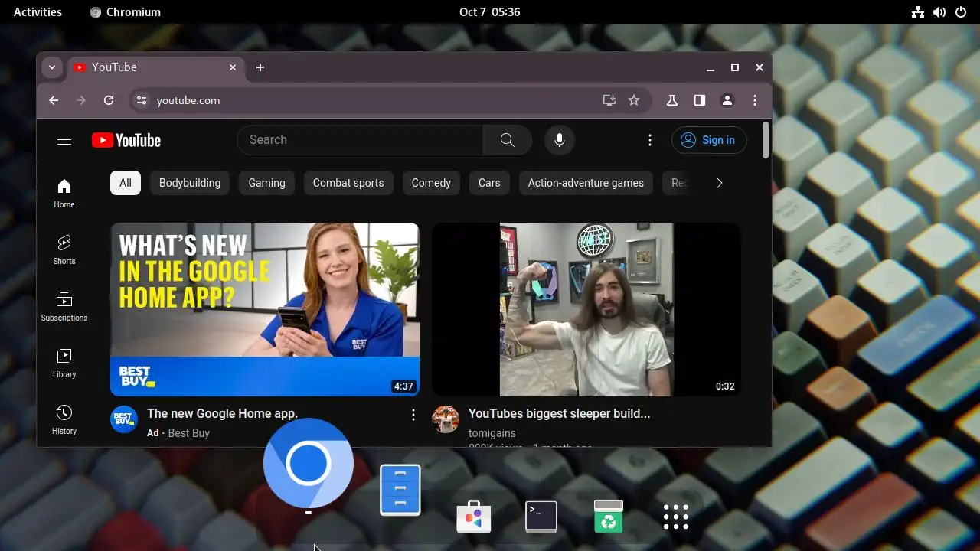Open Chrome Labs flask icon
Image resolution: width=980 pixels, height=551 pixels.
pos(672,100)
